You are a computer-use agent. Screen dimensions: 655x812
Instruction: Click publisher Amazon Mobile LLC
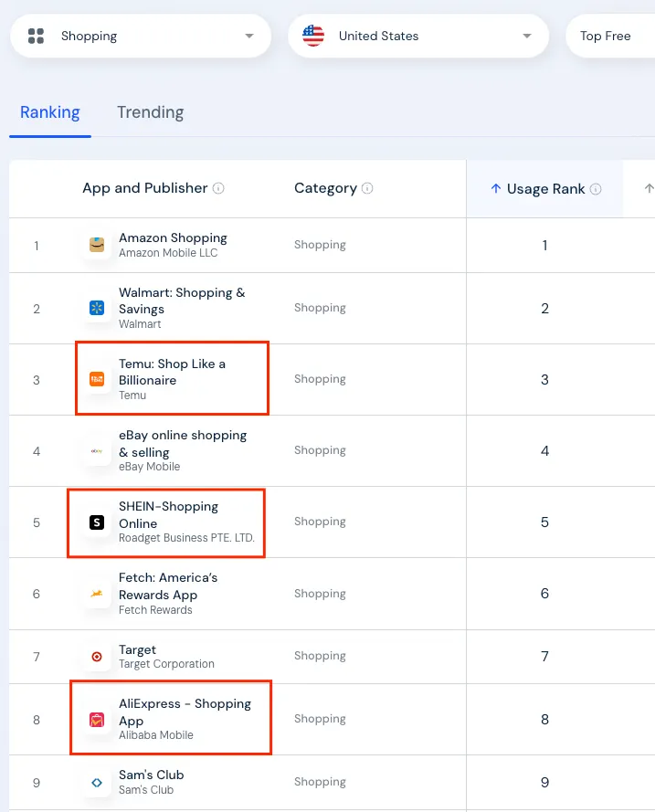[168, 253]
